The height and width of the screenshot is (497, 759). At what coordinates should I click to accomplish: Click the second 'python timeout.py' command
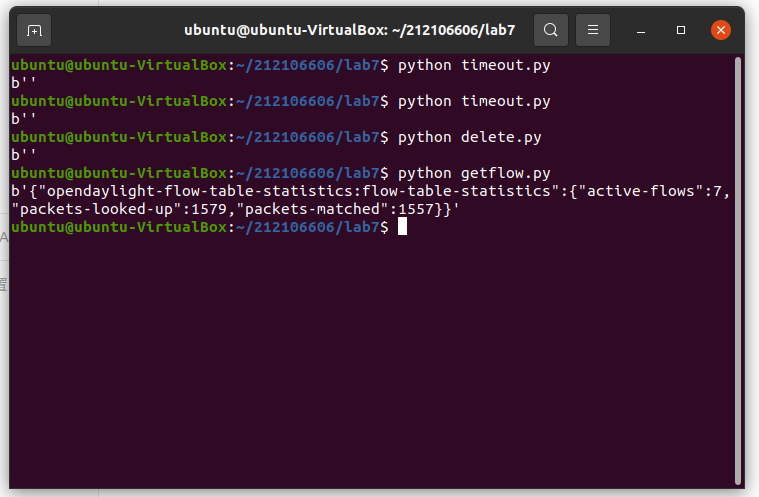pyautogui.click(x=474, y=101)
